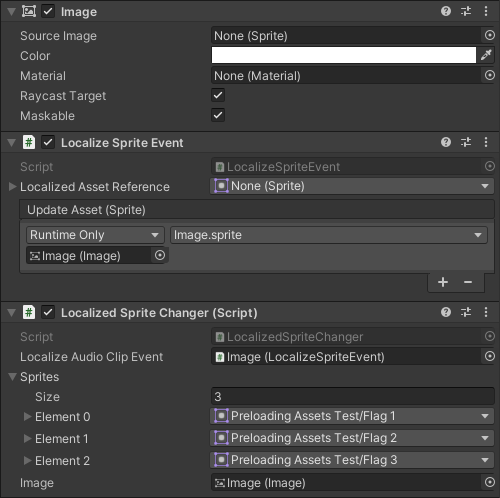Open the Runtime Only dropdown
Screen dimensions: 500x498
(95, 235)
